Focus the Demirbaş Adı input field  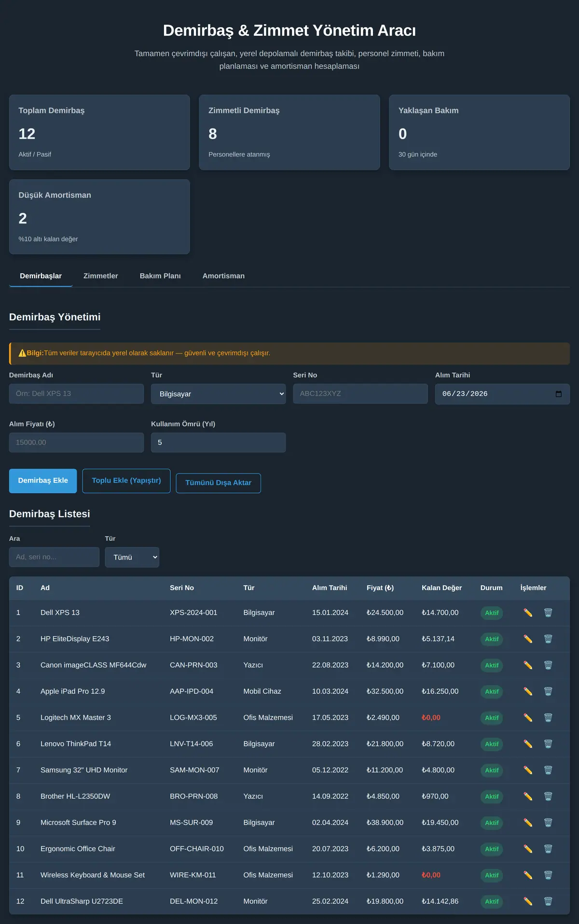tap(76, 393)
